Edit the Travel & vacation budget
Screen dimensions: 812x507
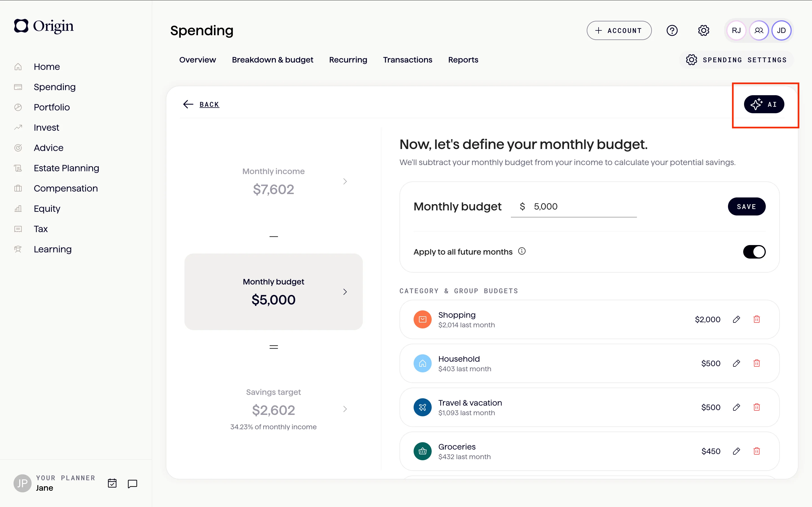click(736, 407)
